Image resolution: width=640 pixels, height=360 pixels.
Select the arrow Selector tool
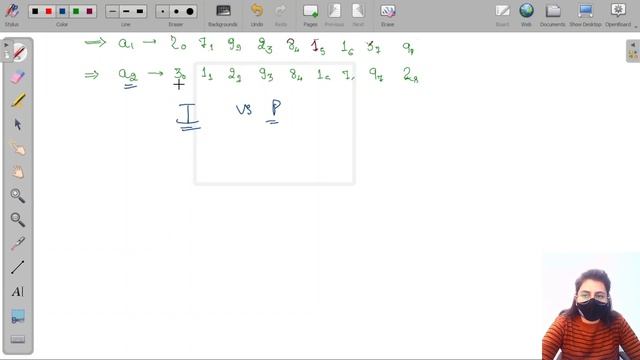coord(18,124)
